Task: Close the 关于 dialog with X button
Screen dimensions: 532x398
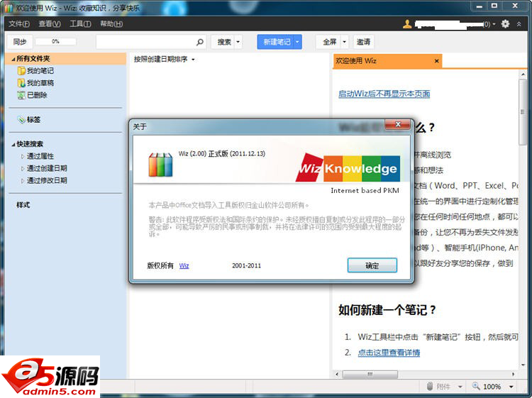Action: coord(398,125)
